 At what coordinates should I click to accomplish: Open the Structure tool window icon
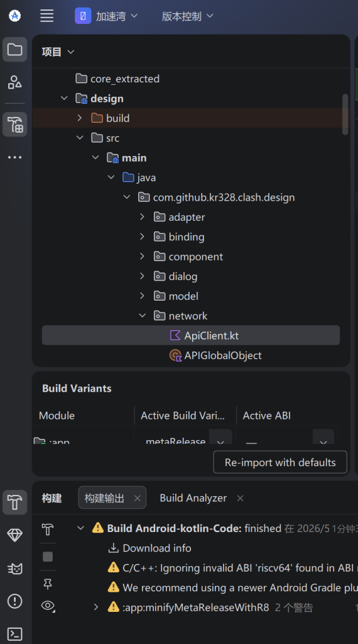click(15, 82)
